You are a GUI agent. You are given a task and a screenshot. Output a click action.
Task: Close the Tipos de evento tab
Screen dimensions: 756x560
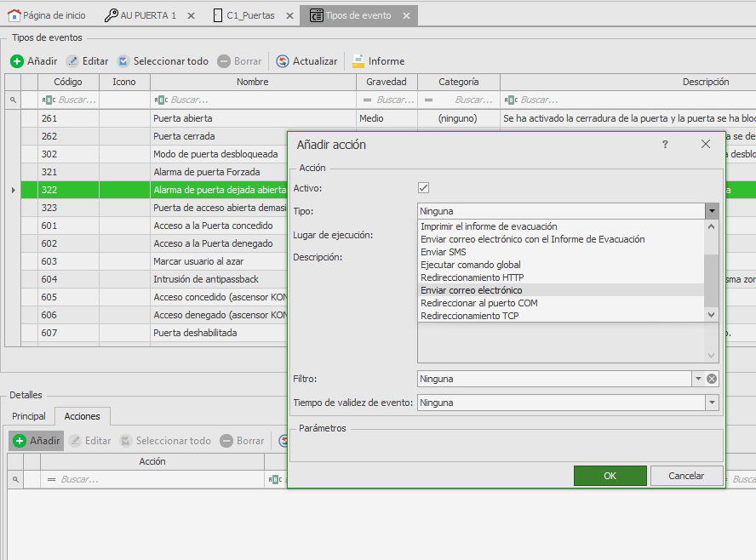[x=406, y=15]
